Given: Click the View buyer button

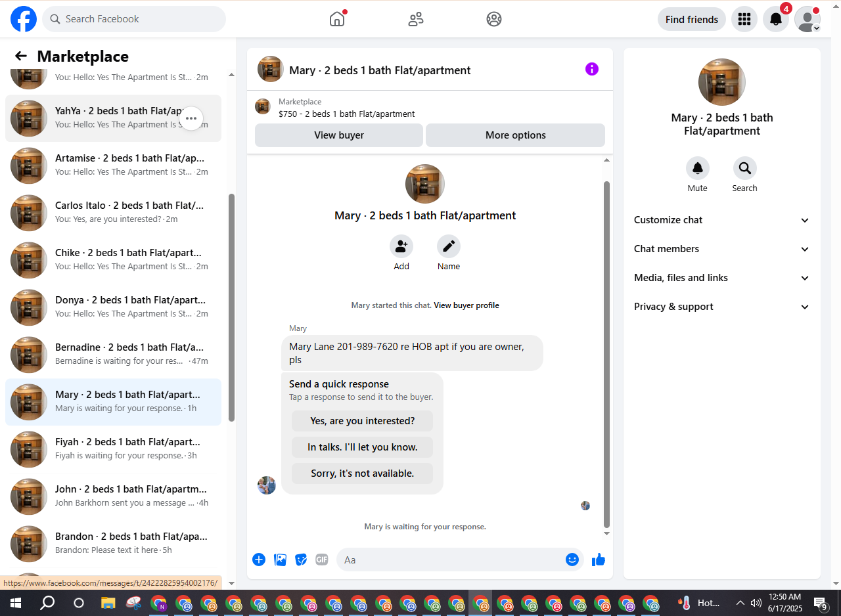Looking at the screenshot, I should pyautogui.click(x=339, y=135).
